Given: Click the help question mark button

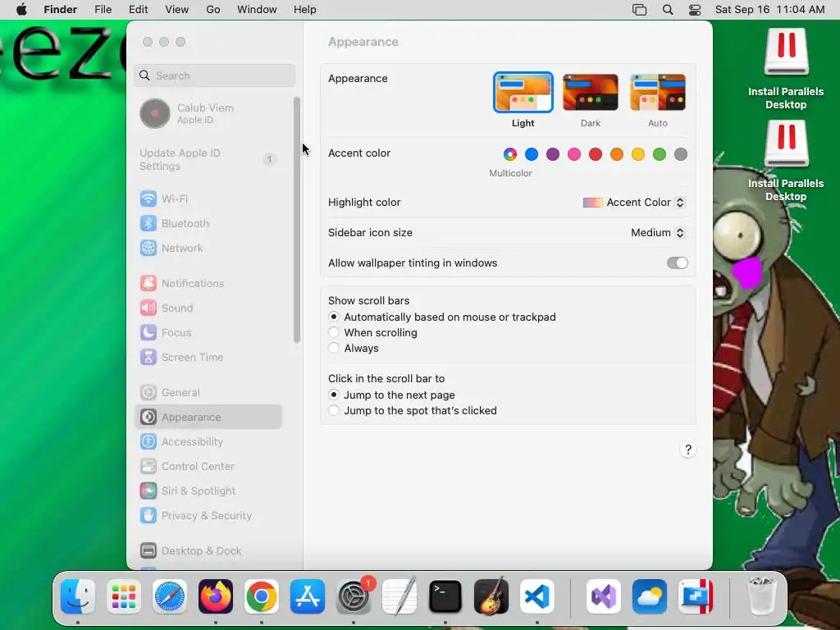Looking at the screenshot, I should [688, 450].
